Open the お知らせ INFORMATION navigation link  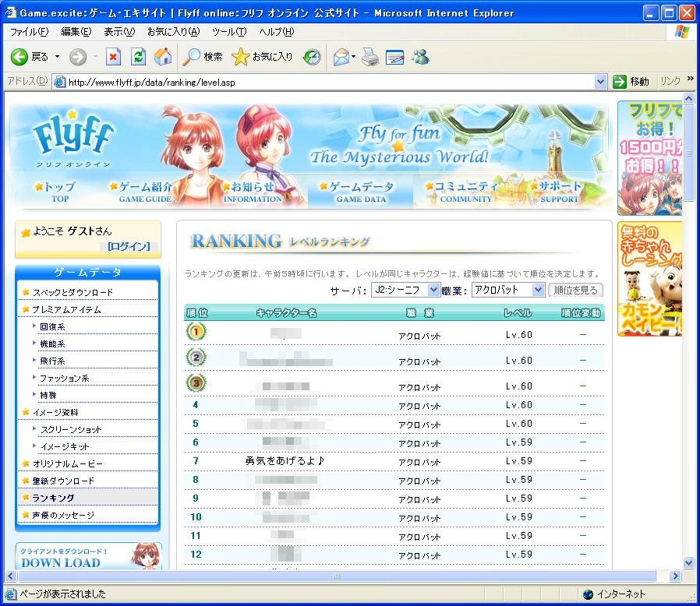[x=252, y=192]
